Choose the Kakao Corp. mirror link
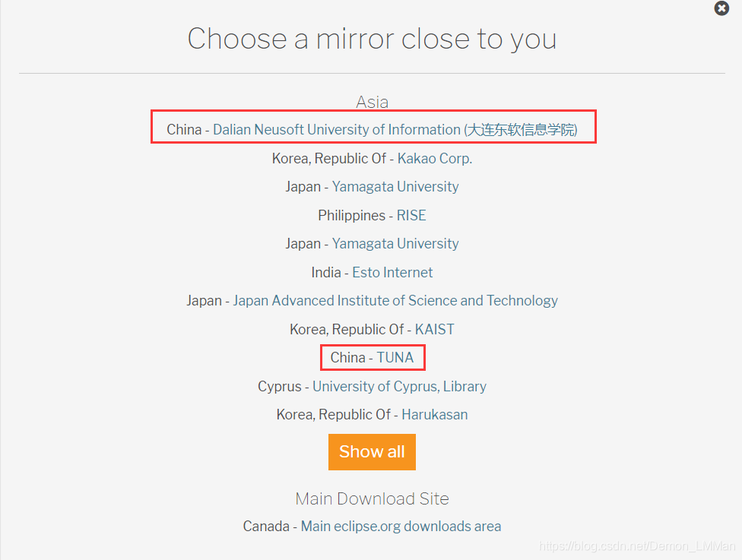Image resolution: width=742 pixels, height=560 pixels. [x=435, y=159]
